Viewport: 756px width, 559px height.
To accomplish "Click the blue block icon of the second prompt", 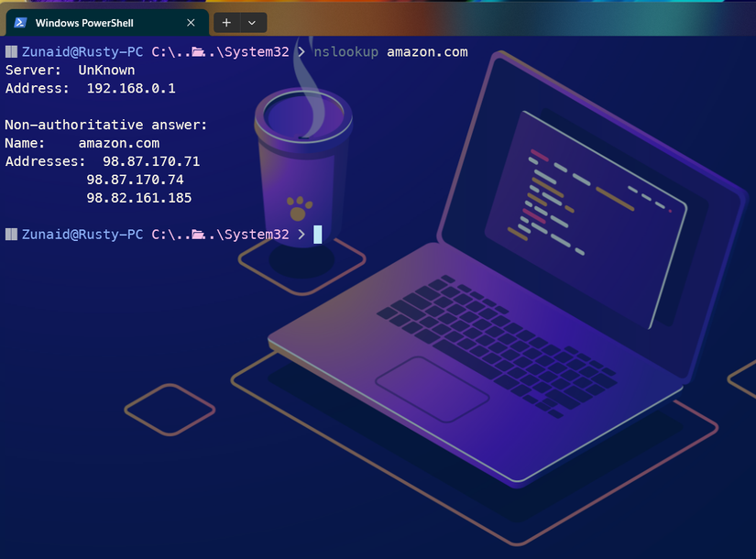I will [x=12, y=234].
